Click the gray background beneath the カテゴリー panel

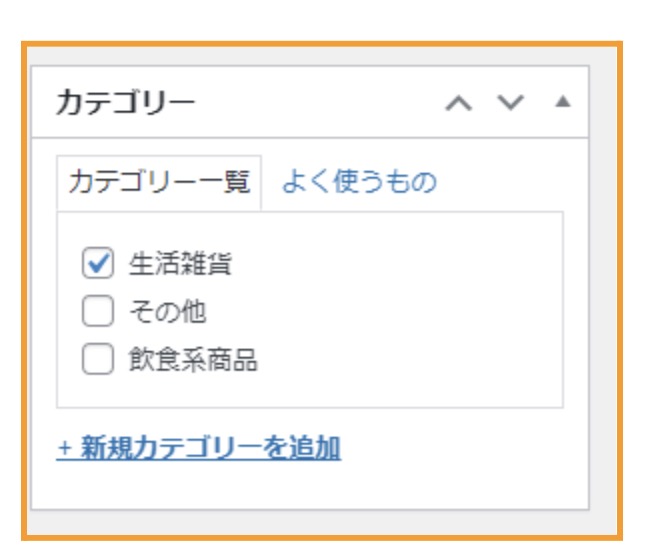pos(300,523)
